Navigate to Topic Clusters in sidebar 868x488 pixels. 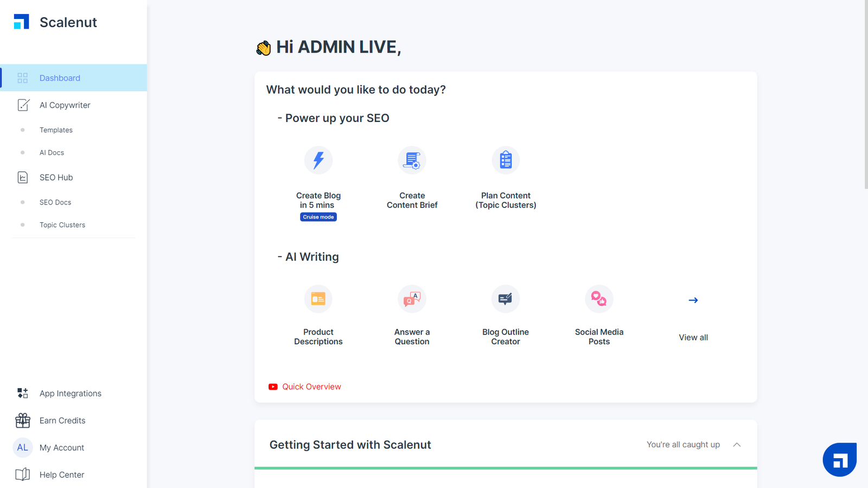click(62, 225)
